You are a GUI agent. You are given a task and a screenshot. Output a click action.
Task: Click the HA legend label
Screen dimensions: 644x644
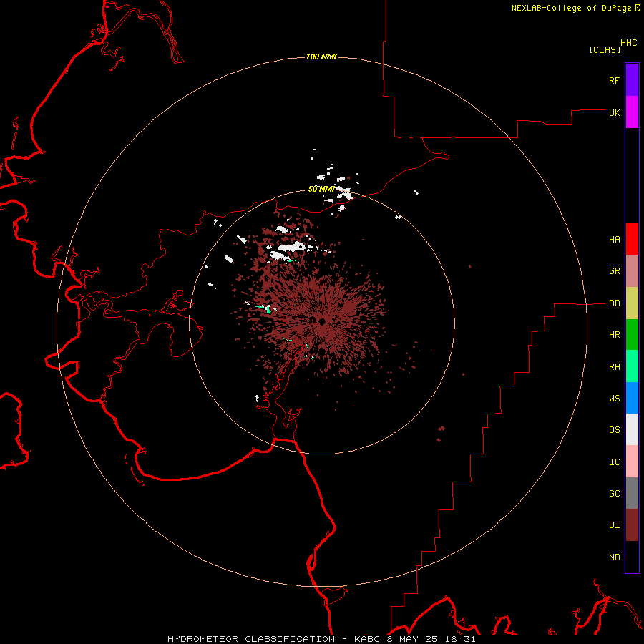click(x=614, y=240)
